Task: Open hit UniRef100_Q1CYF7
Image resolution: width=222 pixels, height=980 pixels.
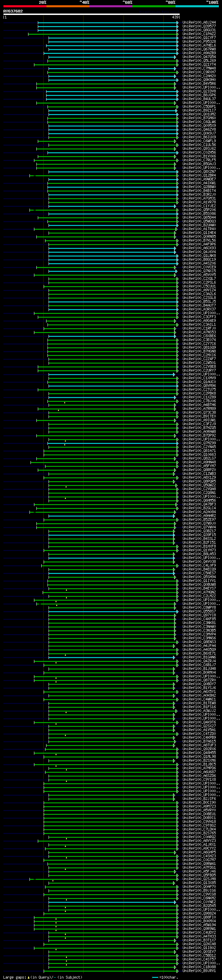Action: 199,38
